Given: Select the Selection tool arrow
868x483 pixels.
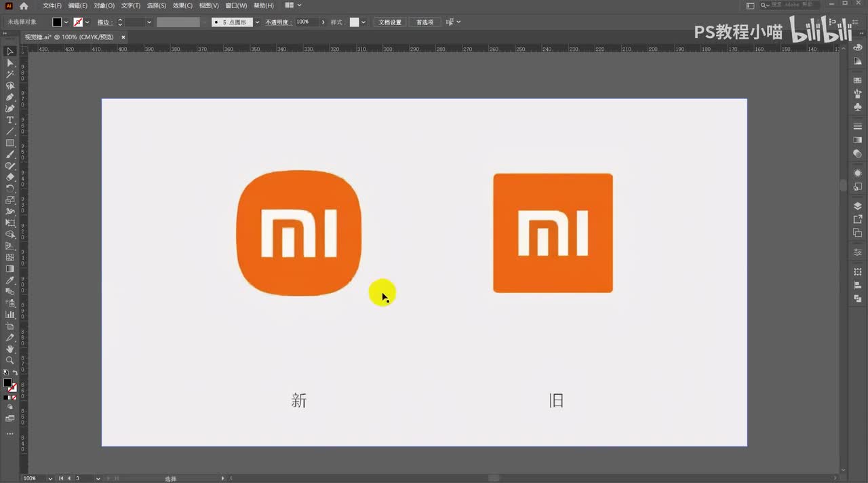Looking at the screenshot, I should pos(10,52).
